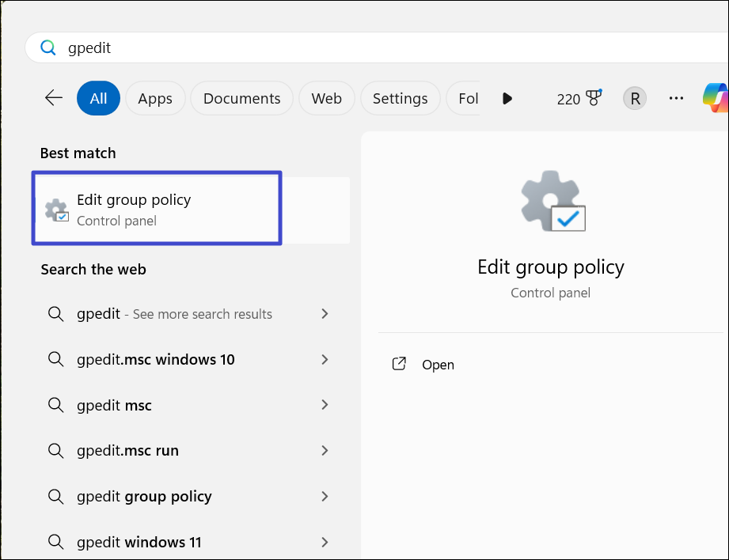Open the R user account avatar
Viewport: 729px width, 560px height.
[x=634, y=98]
